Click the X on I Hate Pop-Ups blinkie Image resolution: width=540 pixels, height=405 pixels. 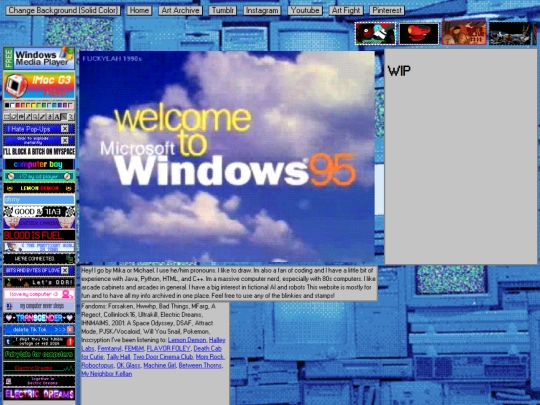65,129
